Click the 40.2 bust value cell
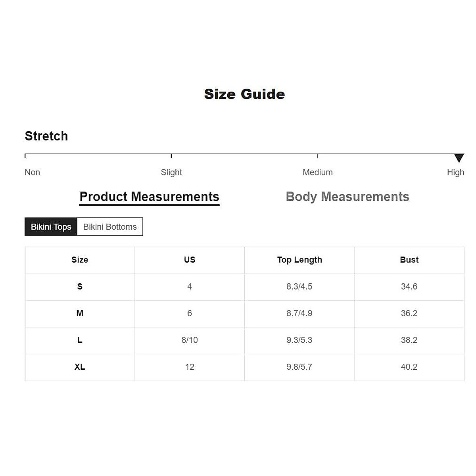 pyautogui.click(x=409, y=367)
